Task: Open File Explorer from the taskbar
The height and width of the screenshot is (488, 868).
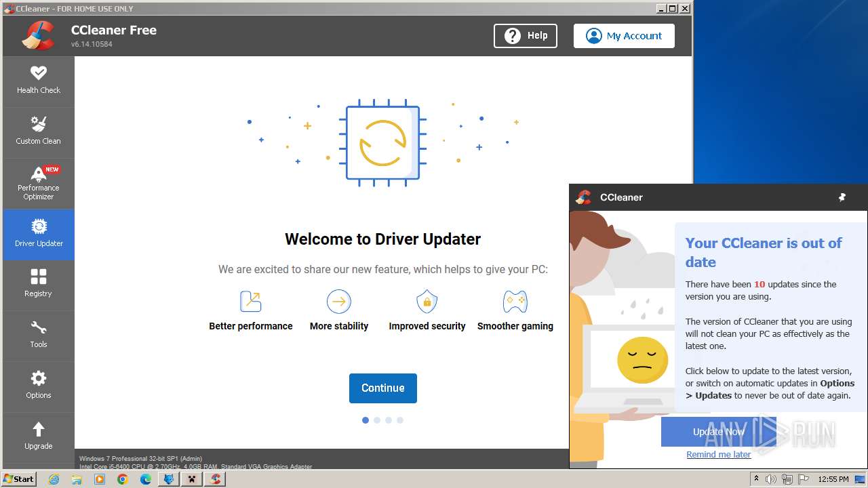Action: (77, 479)
